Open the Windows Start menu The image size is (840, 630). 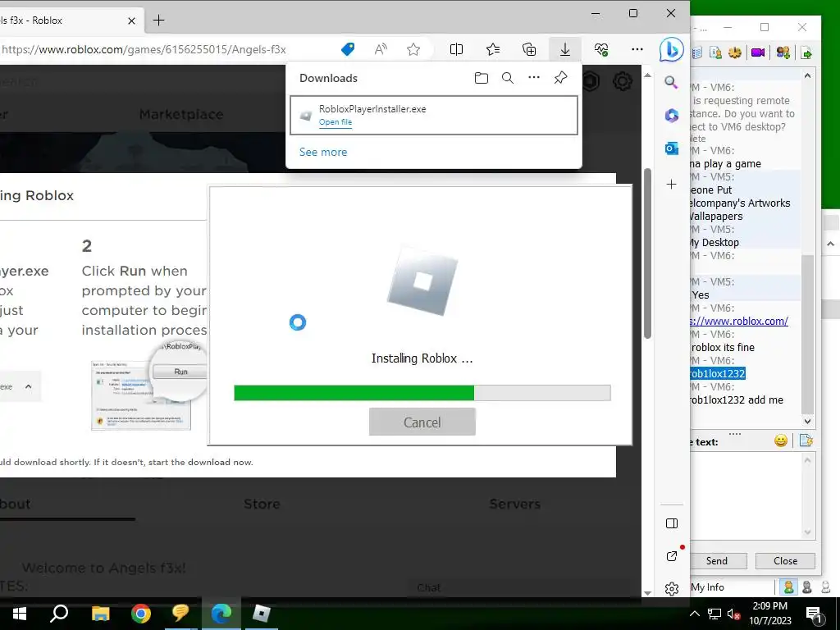coord(20,614)
